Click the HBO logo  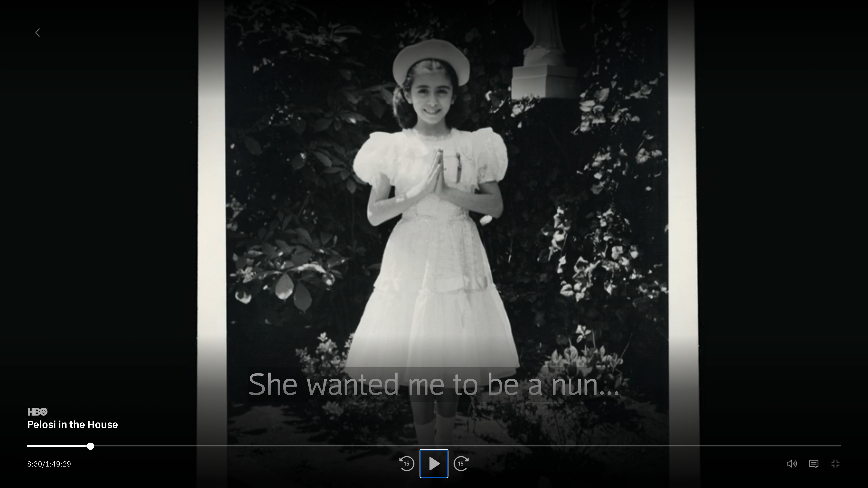[37, 412]
